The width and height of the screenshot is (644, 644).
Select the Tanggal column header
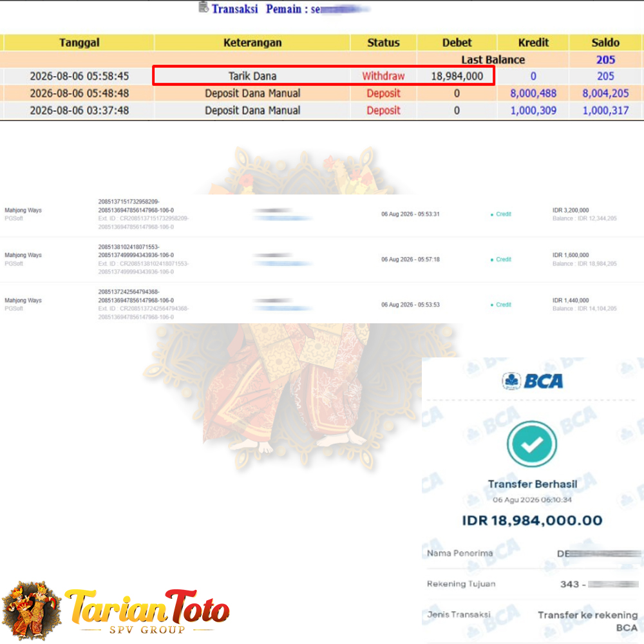79,43
